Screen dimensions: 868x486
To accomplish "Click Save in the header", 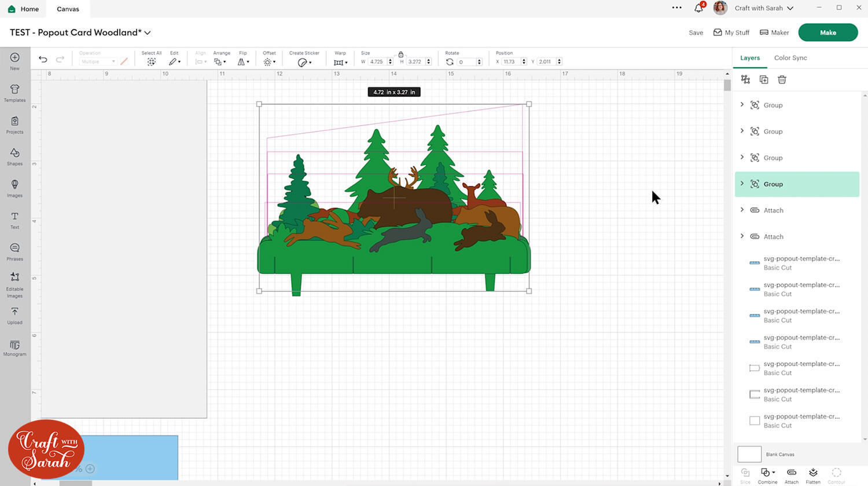I will (x=696, y=33).
